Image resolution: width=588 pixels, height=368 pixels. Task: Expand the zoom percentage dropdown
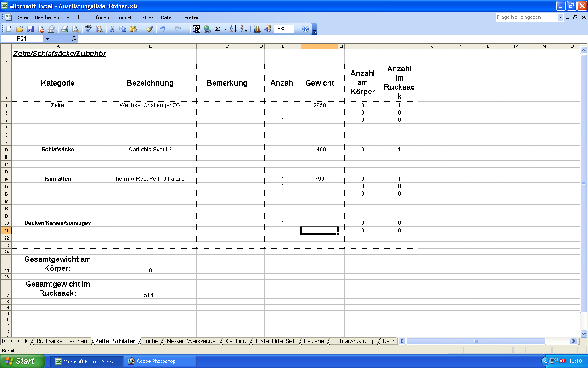(297, 29)
